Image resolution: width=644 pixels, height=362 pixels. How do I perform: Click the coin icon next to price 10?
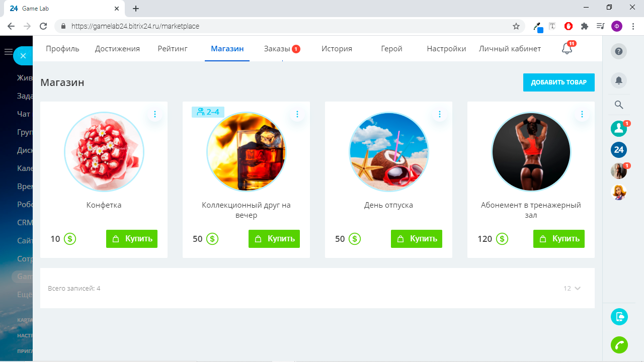(x=70, y=239)
